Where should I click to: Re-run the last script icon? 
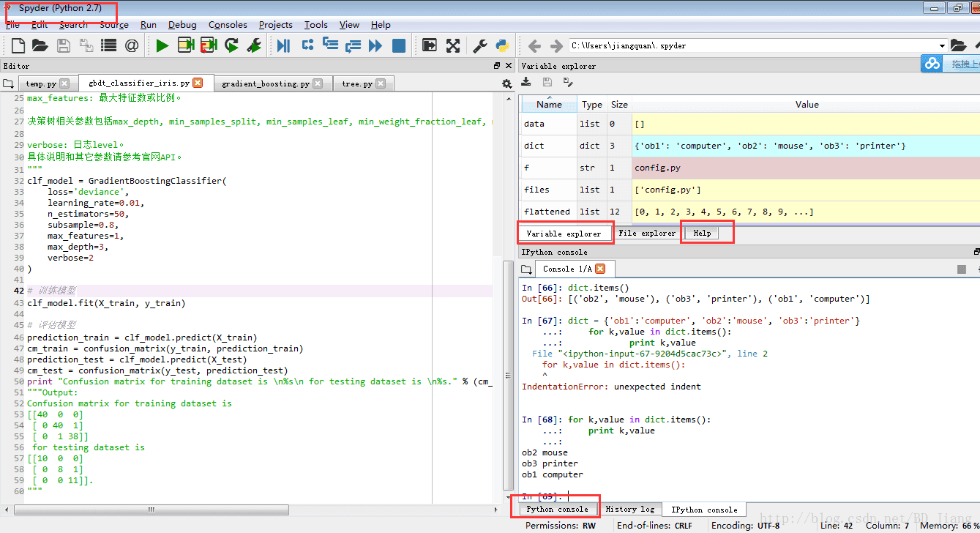click(x=231, y=46)
